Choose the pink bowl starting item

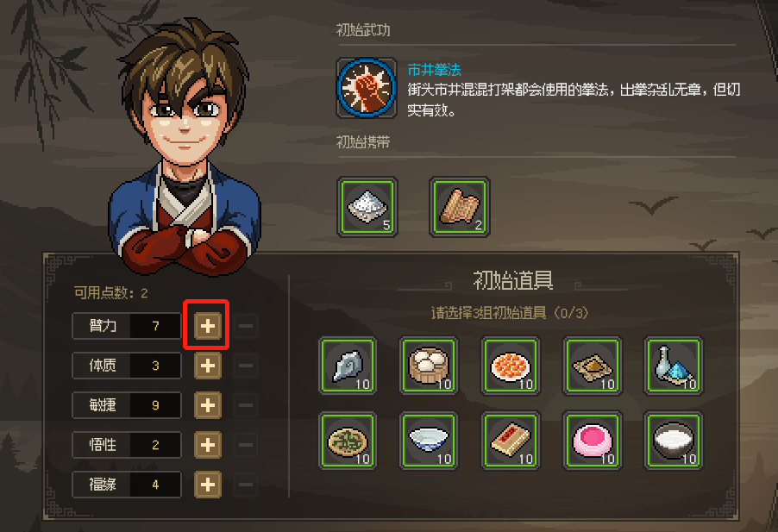(592, 441)
